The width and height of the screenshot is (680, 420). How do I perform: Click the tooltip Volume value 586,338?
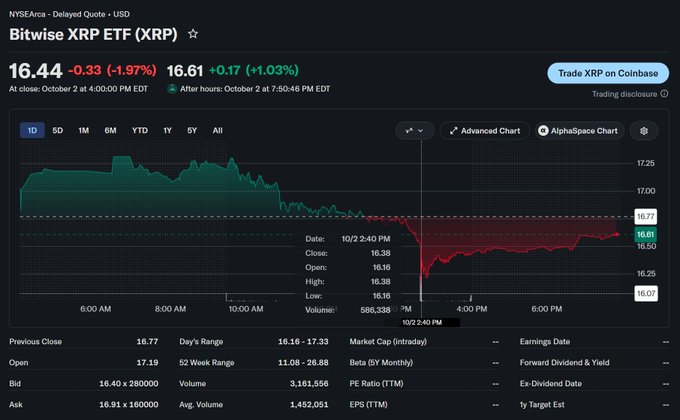tap(375, 310)
